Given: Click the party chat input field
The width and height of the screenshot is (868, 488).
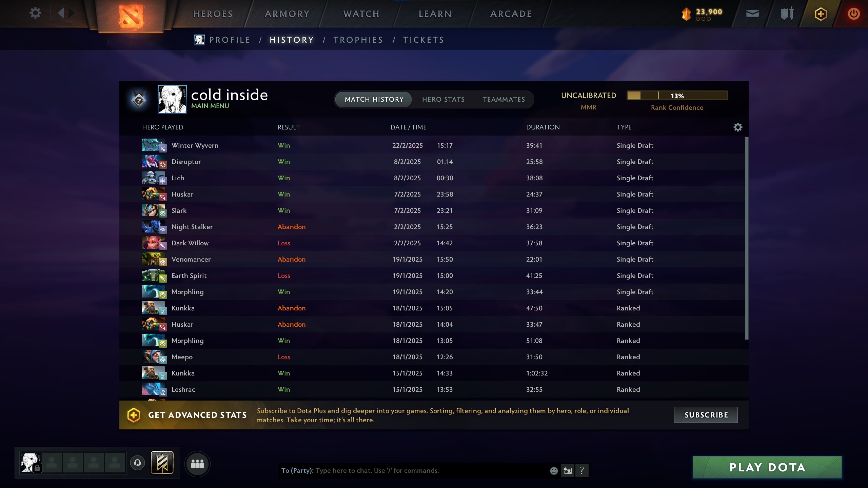Looking at the screenshot, I should (x=414, y=470).
